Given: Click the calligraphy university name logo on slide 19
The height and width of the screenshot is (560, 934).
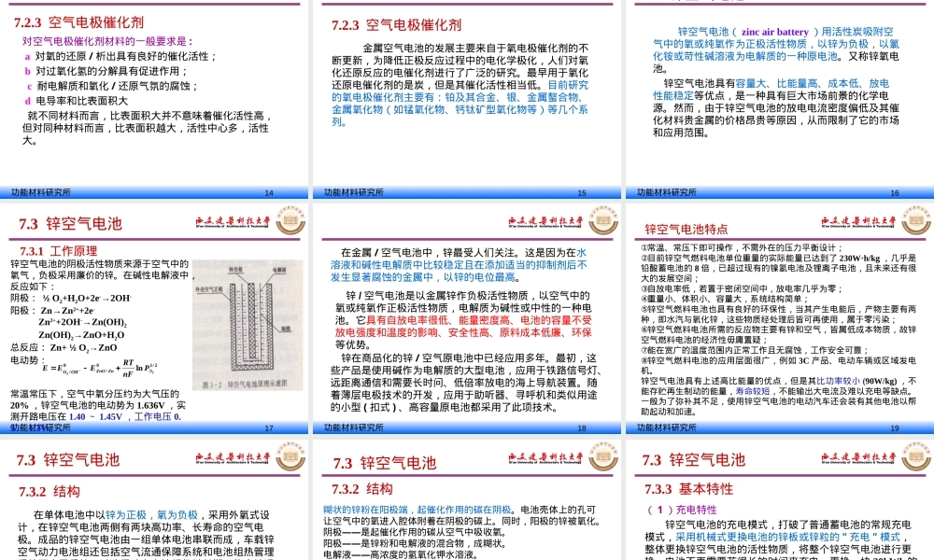Looking at the screenshot, I should tap(857, 222).
